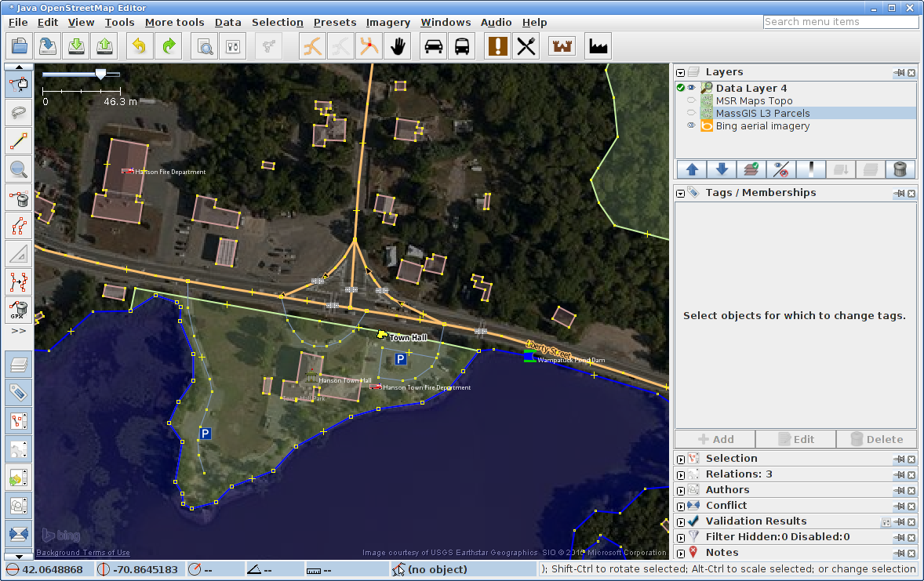Select the Draw nodes tool

(x=19, y=141)
